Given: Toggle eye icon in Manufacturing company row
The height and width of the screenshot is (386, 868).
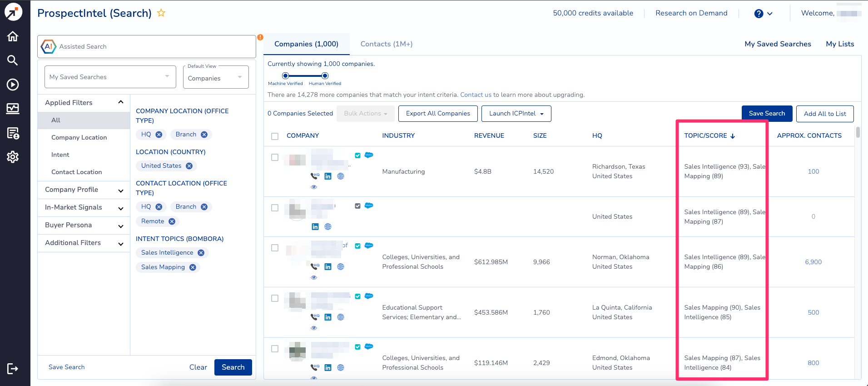Looking at the screenshot, I should pyautogui.click(x=314, y=187).
